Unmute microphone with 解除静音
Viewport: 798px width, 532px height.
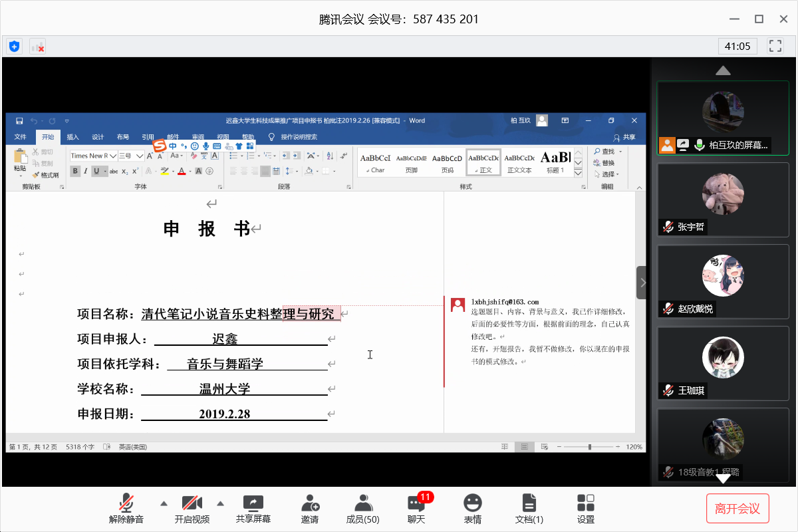click(126, 503)
